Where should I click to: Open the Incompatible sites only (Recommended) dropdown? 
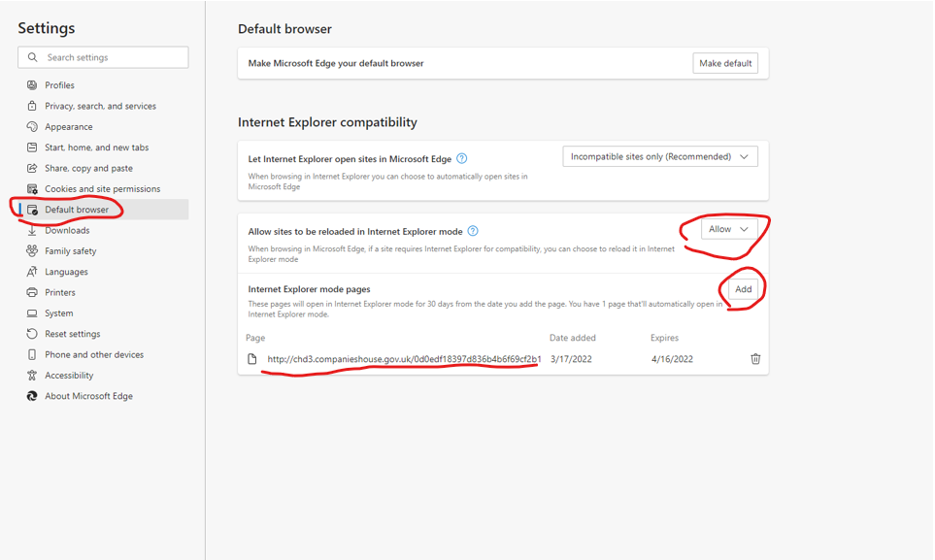coord(660,156)
